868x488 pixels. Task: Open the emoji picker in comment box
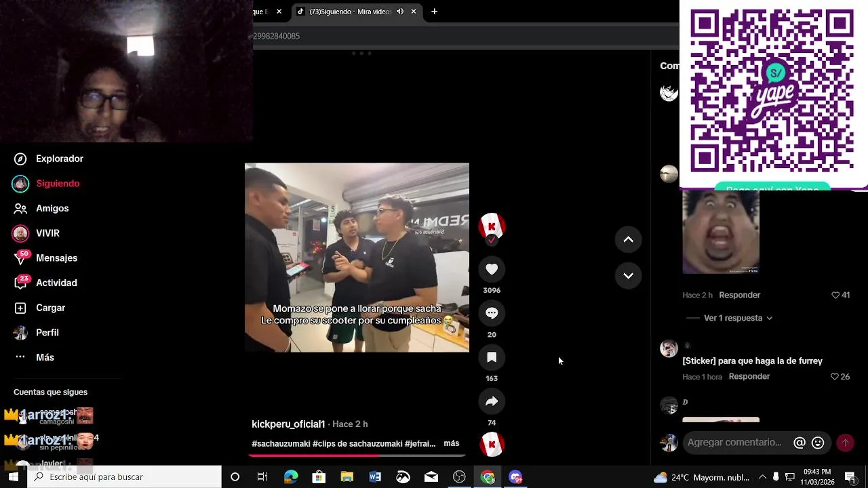818,443
